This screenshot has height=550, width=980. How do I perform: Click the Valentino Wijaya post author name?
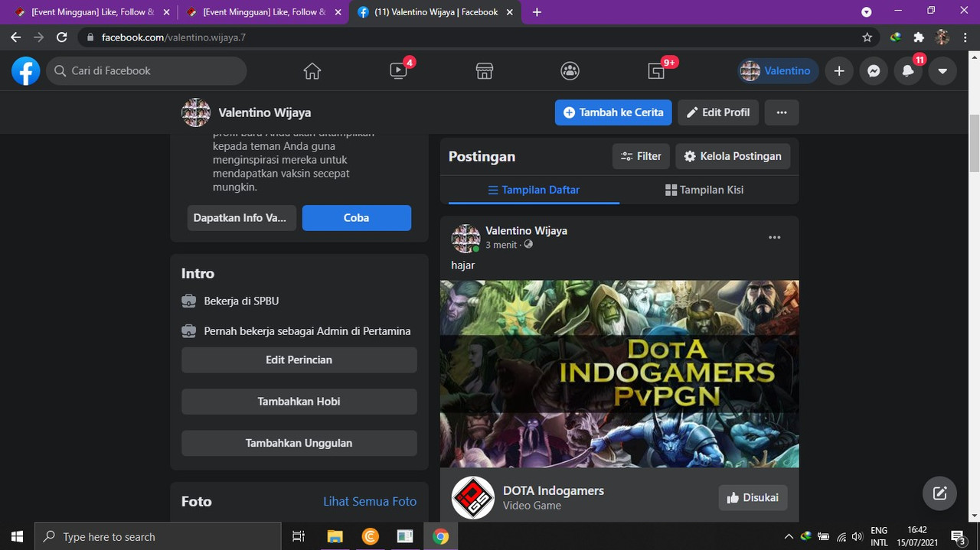point(526,230)
